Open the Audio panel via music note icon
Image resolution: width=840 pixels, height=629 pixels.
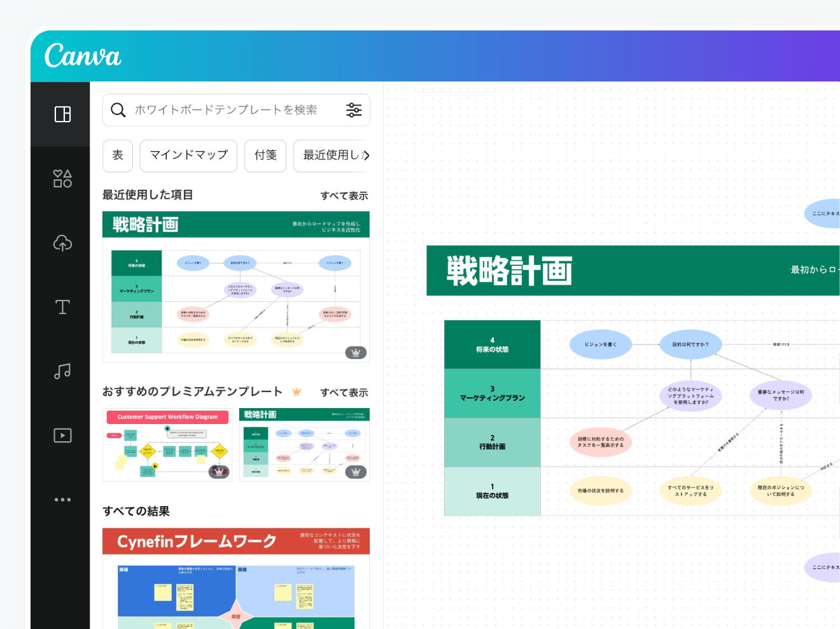click(x=62, y=371)
